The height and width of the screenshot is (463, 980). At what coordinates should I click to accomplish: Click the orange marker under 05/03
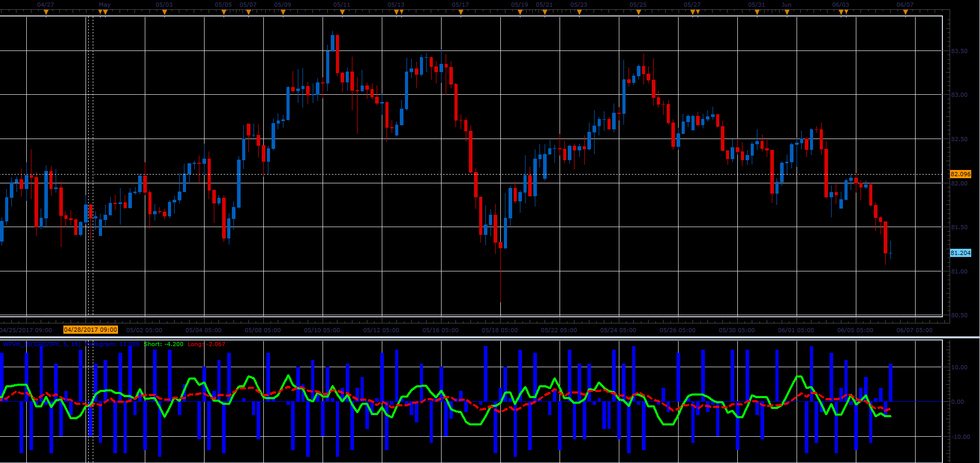164,12
